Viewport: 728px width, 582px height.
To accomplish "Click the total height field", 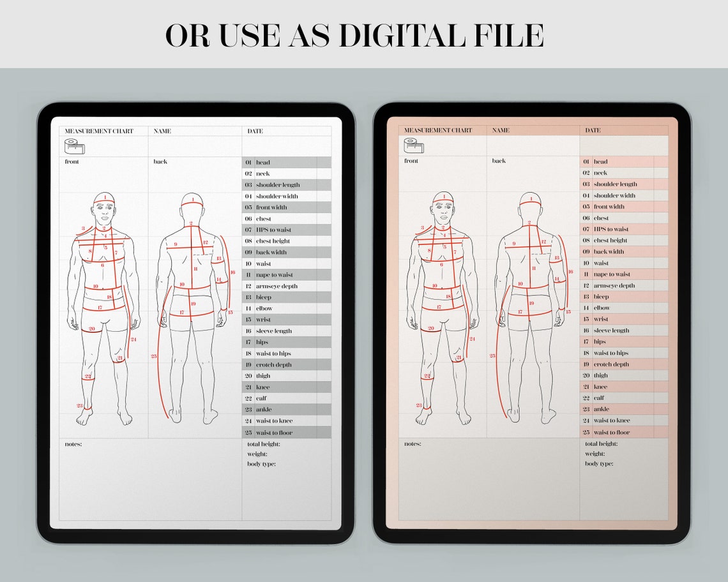I will (271, 443).
